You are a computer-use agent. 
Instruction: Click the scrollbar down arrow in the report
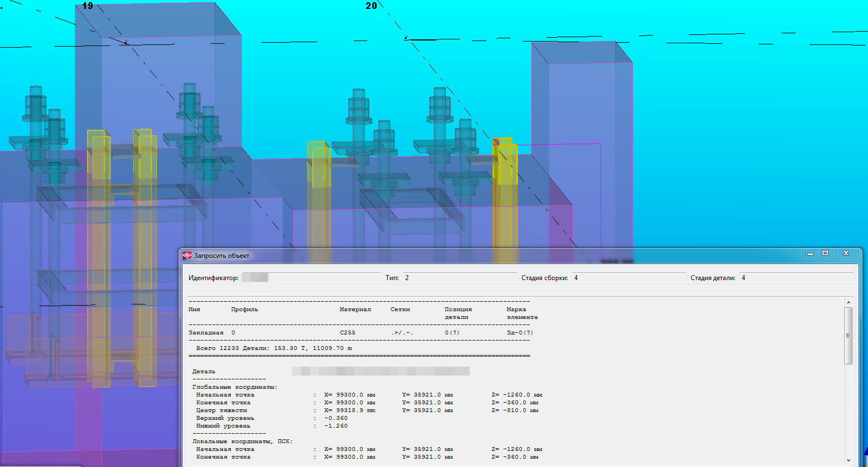click(848, 461)
